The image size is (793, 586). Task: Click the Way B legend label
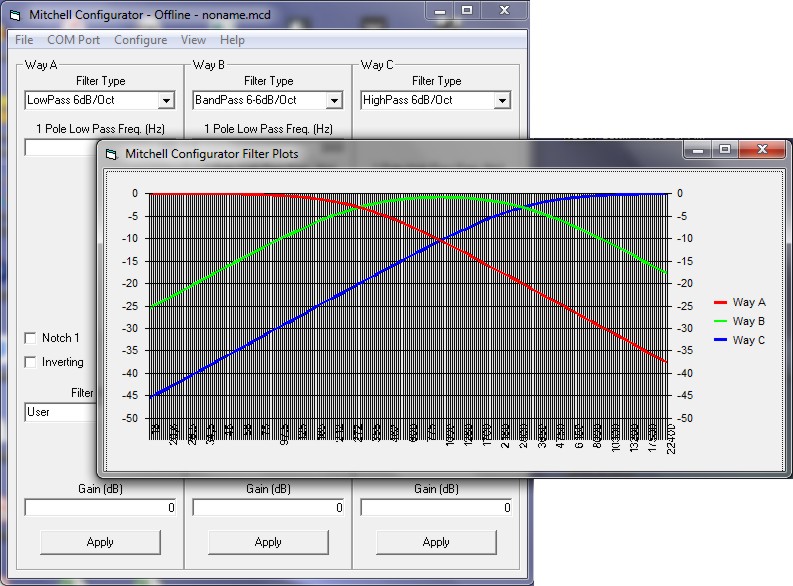(748, 321)
